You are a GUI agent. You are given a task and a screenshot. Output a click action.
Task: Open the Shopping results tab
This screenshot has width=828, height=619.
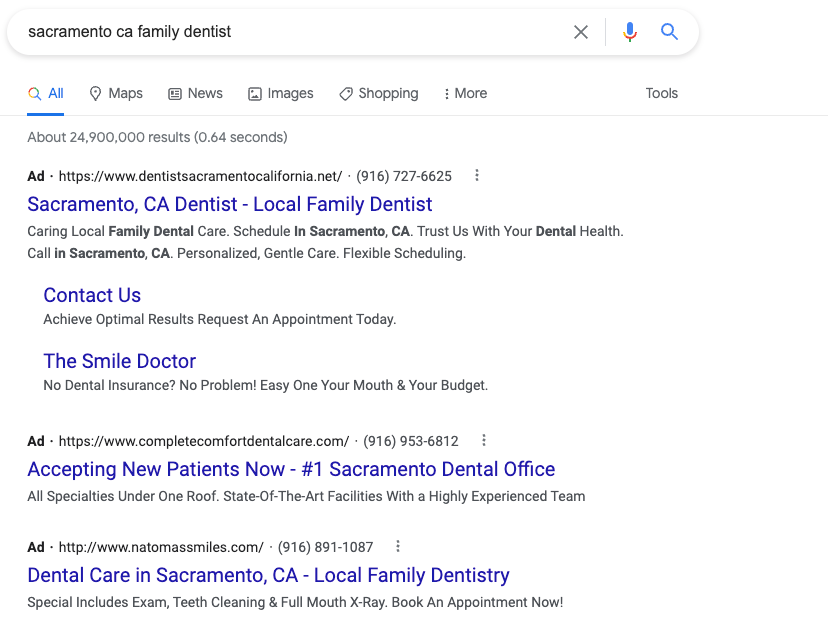click(x=379, y=93)
